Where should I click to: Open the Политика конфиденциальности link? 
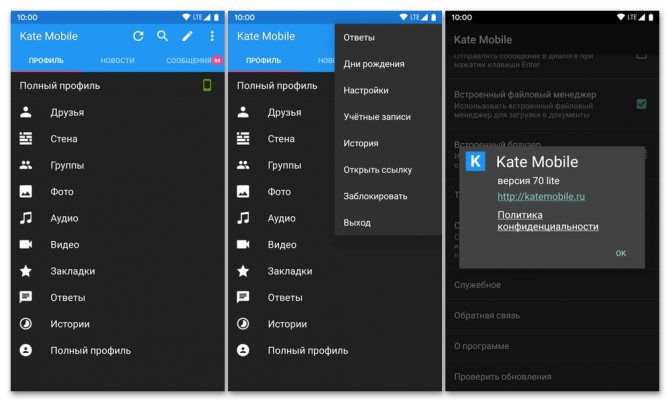(548, 221)
